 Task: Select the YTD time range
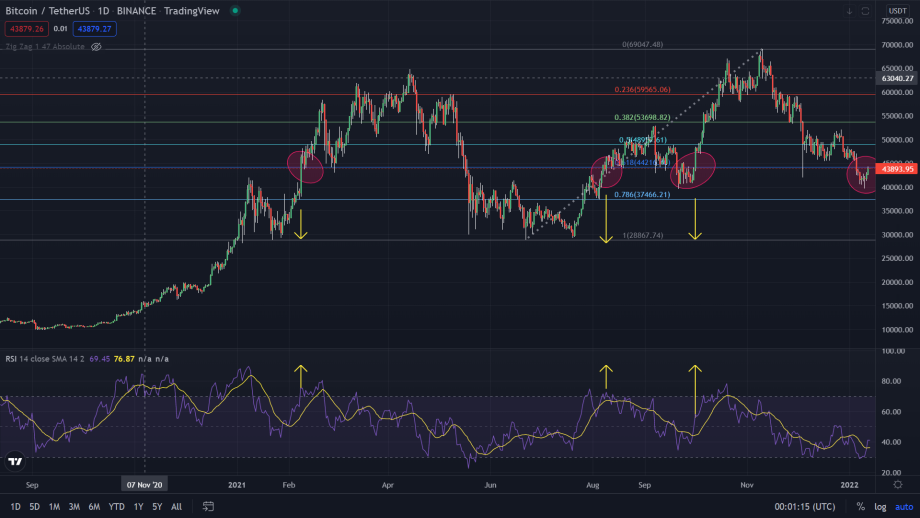116,506
